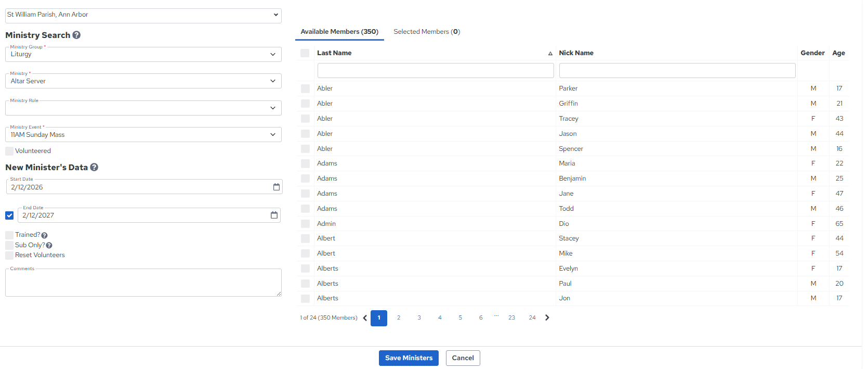Image resolution: width=868 pixels, height=369 pixels.
Task: Open Start Date calendar picker
Action: point(277,187)
